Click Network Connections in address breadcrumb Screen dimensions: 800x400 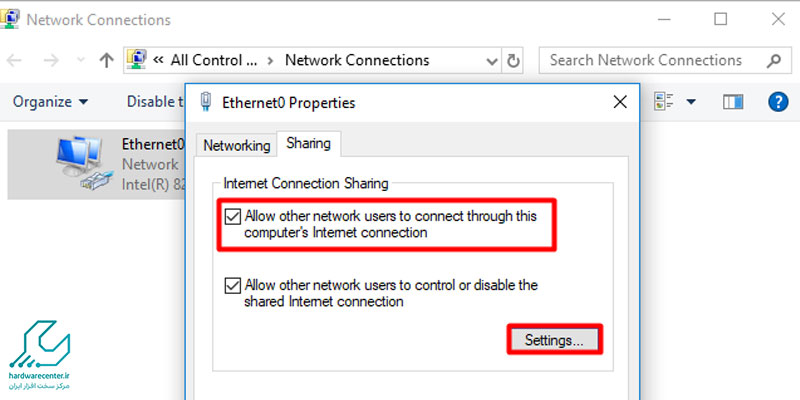[x=357, y=60]
